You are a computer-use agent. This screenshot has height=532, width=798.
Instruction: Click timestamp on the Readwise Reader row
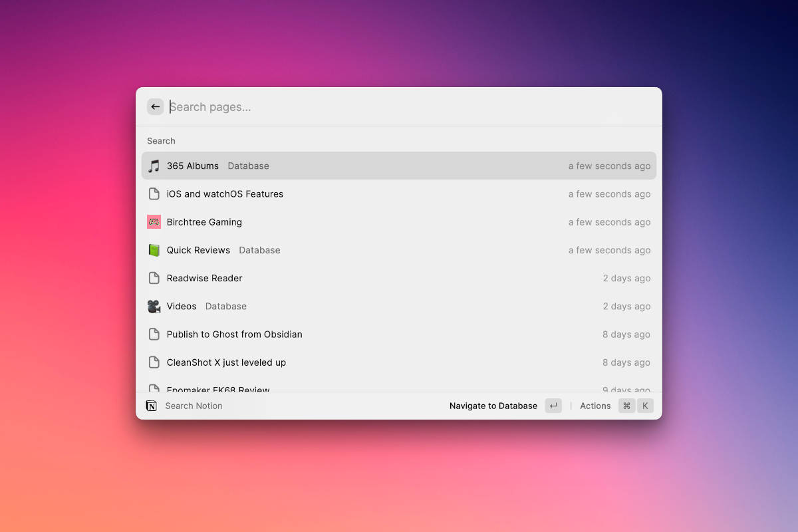626,278
